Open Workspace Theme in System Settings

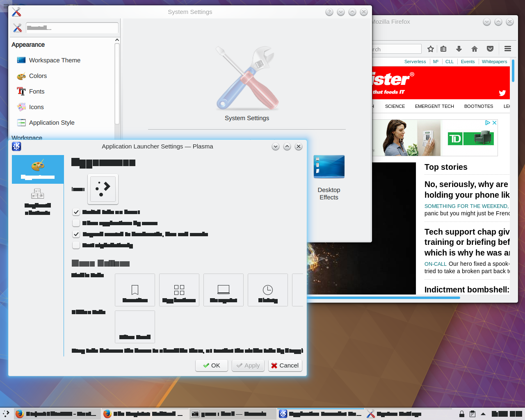55,60
